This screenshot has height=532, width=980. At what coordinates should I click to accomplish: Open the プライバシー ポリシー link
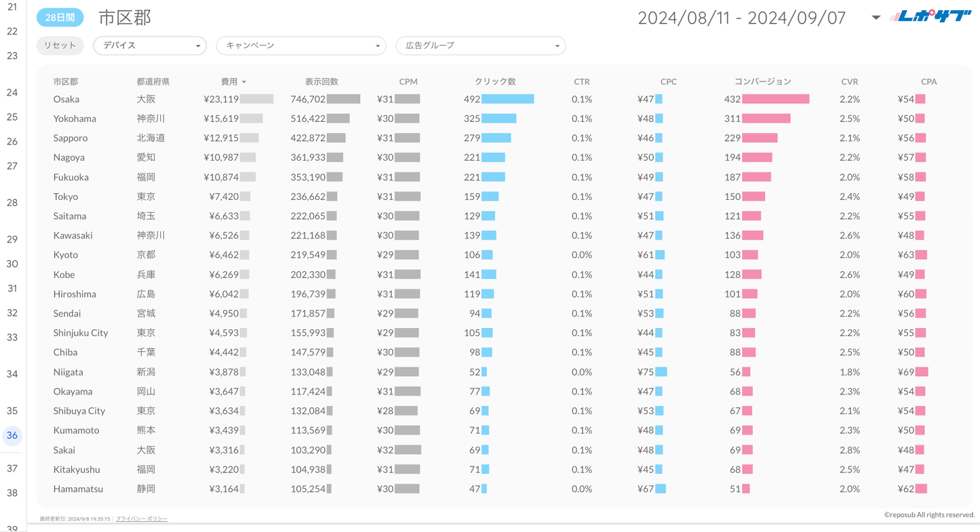point(141,518)
